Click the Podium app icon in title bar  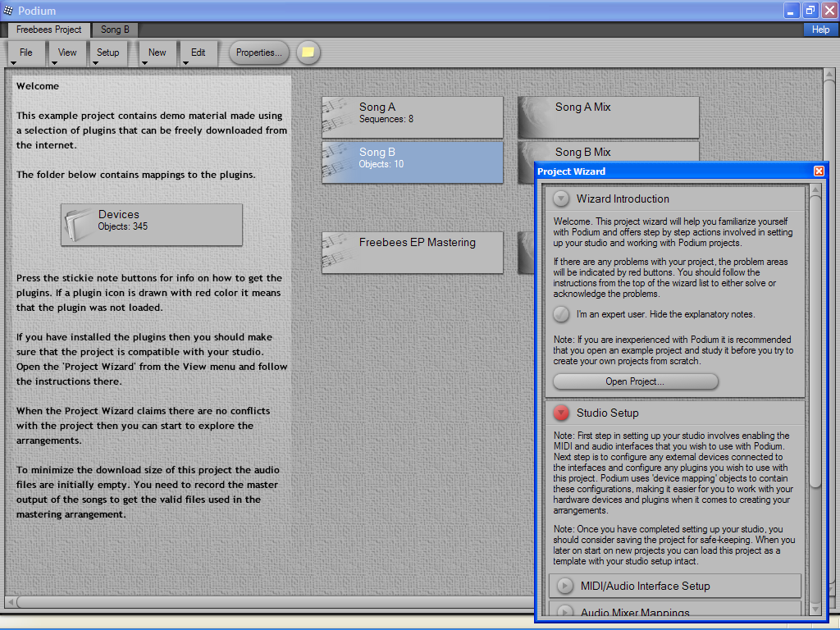click(x=8, y=10)
